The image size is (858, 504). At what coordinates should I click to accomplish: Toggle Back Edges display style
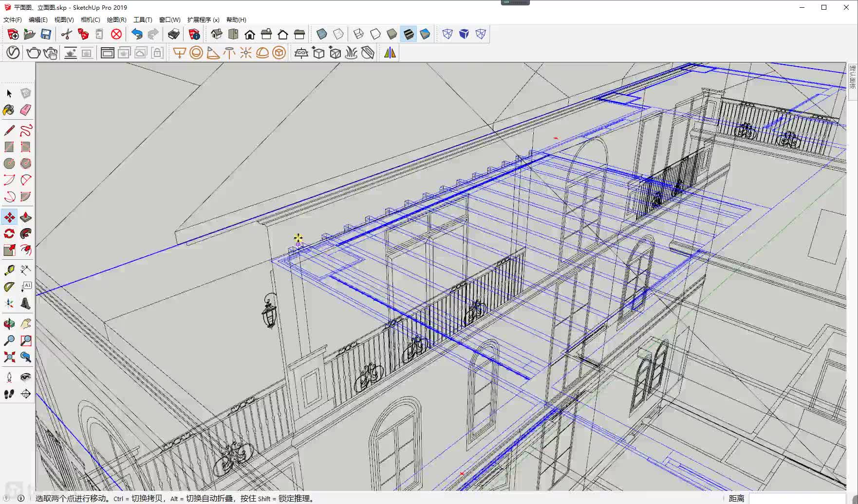click(x=338, y=34)
